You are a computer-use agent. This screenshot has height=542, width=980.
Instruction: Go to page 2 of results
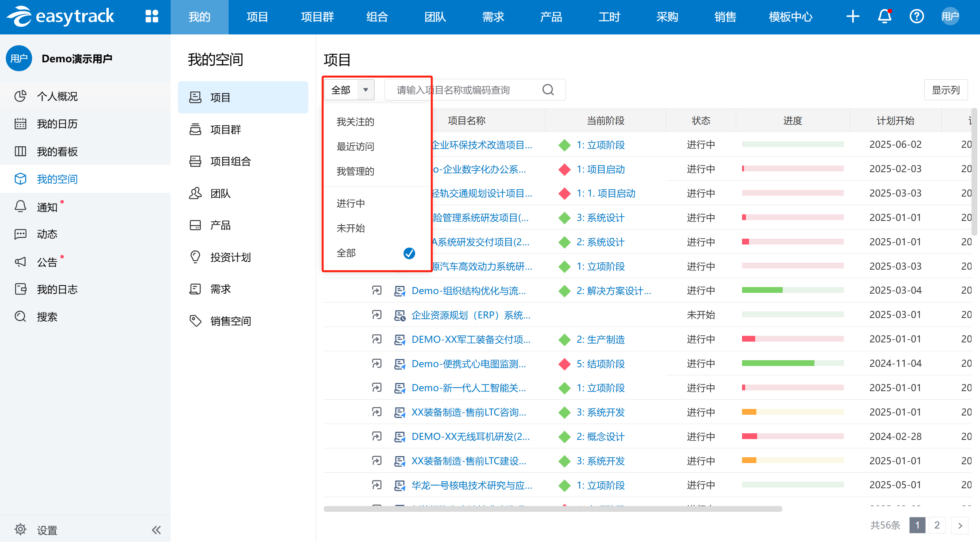pos(937,525)
